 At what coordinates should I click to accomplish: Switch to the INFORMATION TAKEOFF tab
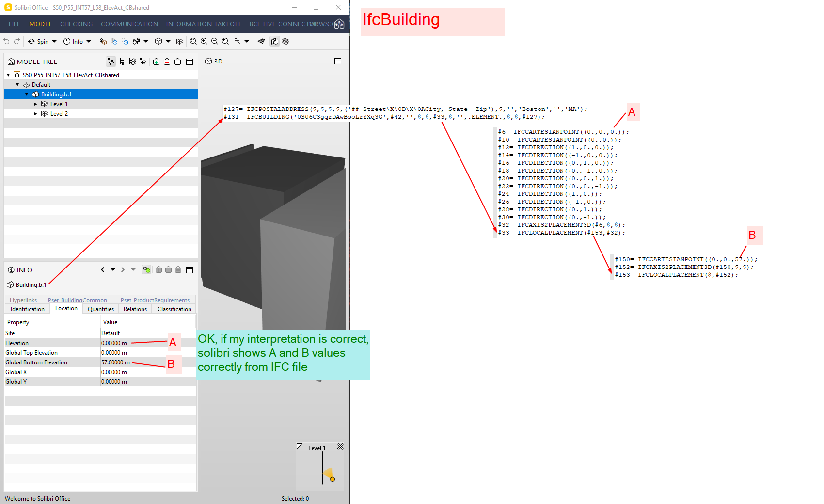pos(204,24)
